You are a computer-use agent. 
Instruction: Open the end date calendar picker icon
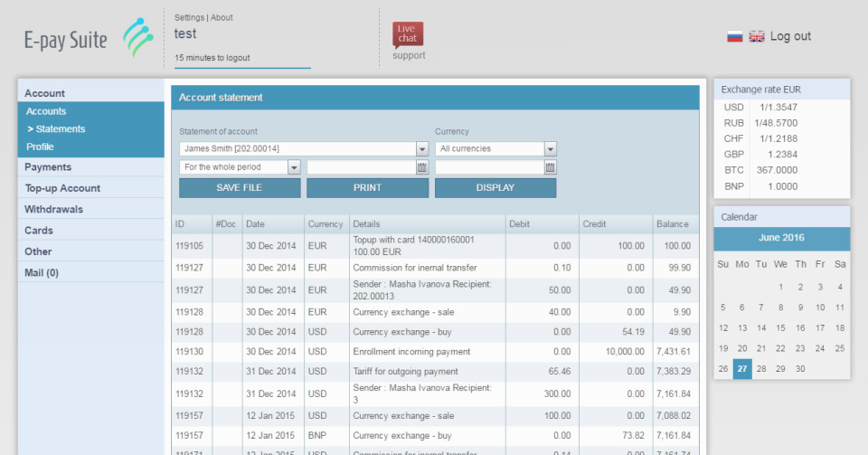(x=550, y=167)
